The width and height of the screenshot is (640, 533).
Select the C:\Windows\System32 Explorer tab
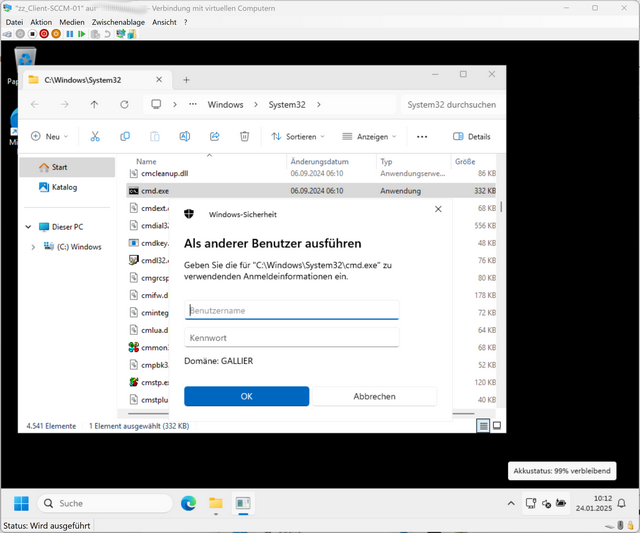[x=97, y=80]
